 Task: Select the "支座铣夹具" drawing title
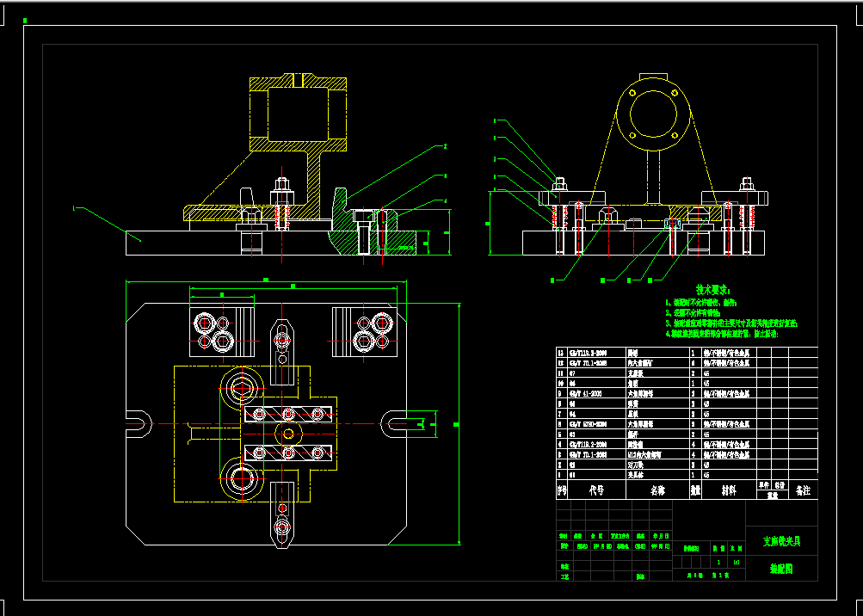[781, 542]
